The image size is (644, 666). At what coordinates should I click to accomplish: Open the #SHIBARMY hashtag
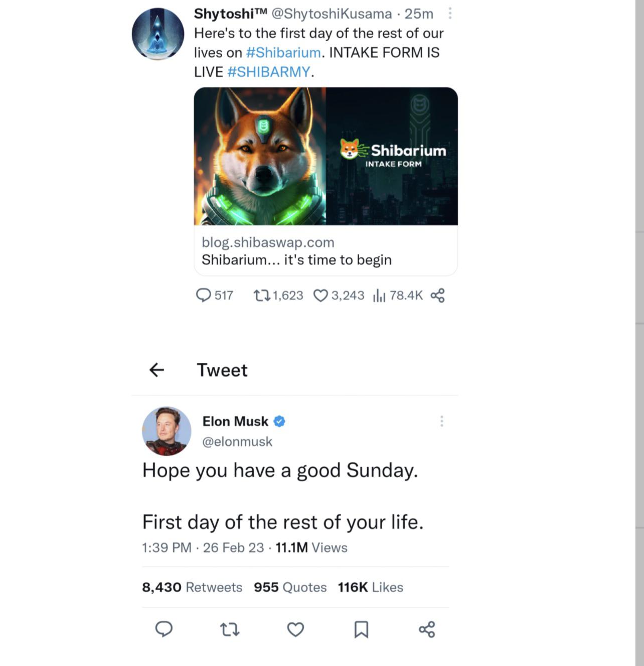pyautogui.click(x=269, y=72)
